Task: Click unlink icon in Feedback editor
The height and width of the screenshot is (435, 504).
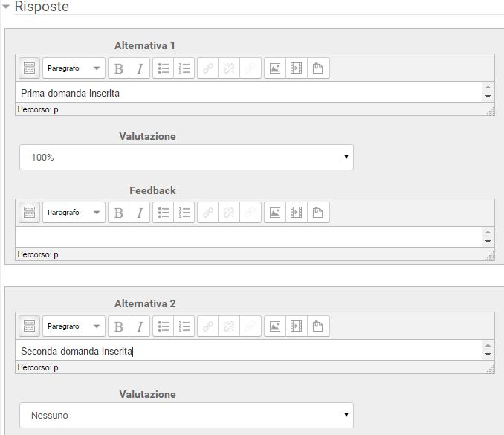Action: pyautogui.click(x=229, y=213)
